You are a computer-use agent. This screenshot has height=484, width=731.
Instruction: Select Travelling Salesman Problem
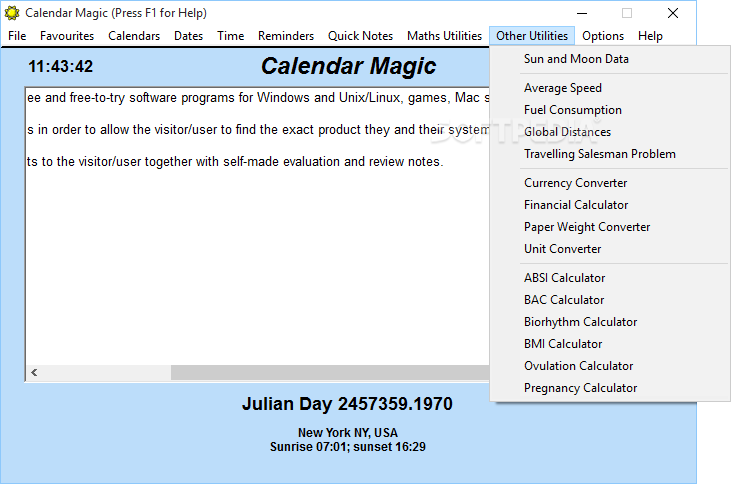click(610, 153)
